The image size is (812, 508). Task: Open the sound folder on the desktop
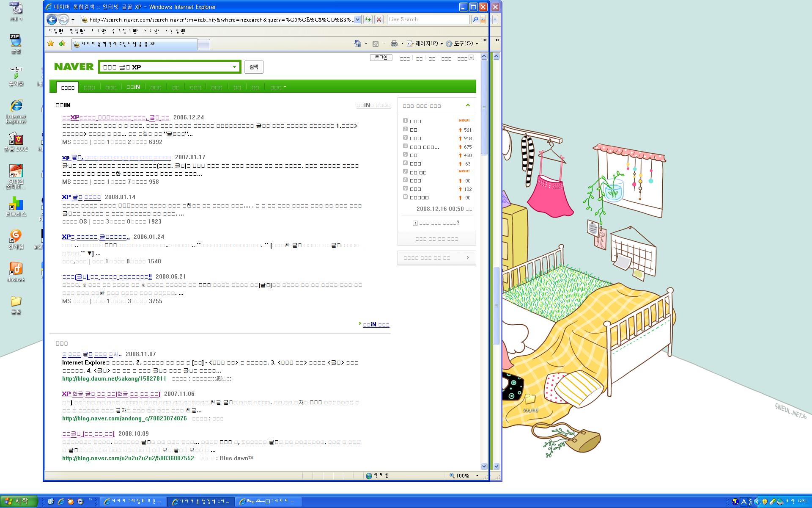530,403
